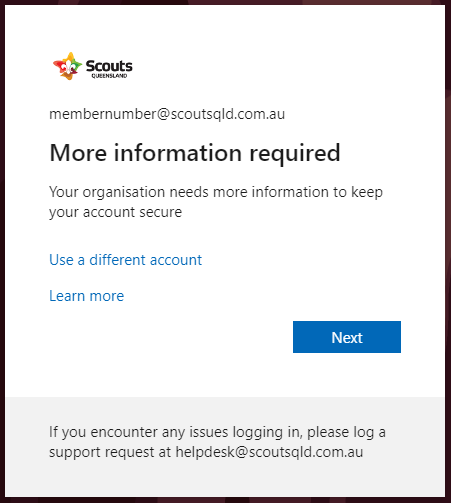The width and height of the screenshot is (451, 503).
Task: Click the scoutsqld.com.au domain in the account email
Action: click(x=228, y=114)
